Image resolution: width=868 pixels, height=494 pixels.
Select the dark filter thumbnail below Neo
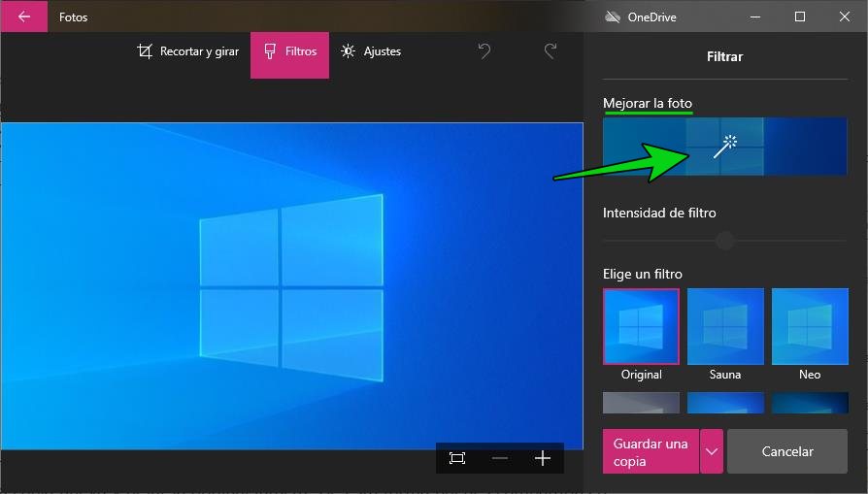810,403
